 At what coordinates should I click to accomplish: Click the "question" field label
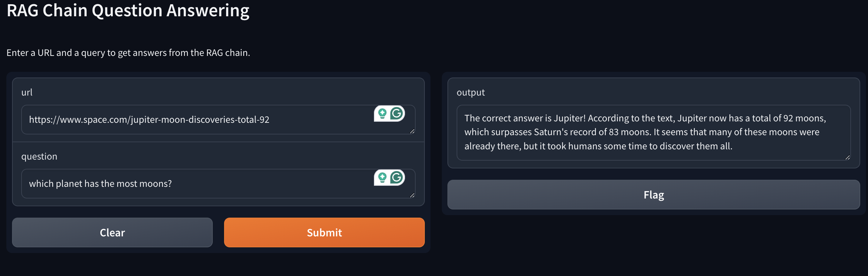39,156
